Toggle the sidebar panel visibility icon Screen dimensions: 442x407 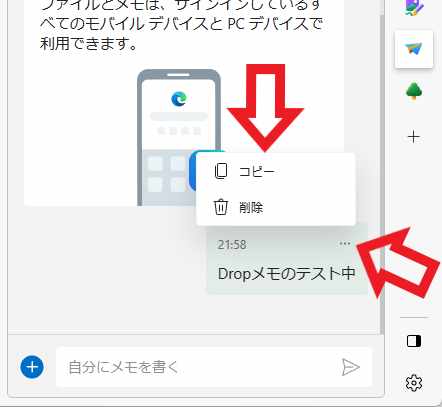click(x=414, y=341)
